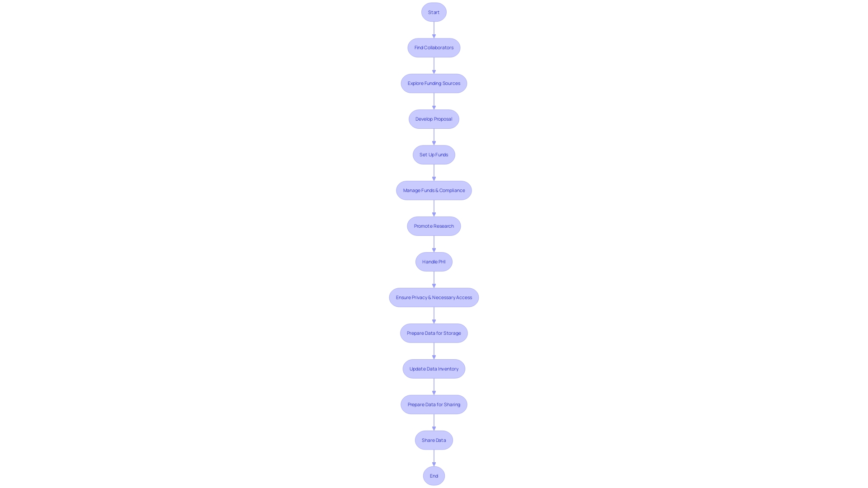Click the Start node at the top
Viewport: 868px width, 488px height.
(x=434, y=12)
